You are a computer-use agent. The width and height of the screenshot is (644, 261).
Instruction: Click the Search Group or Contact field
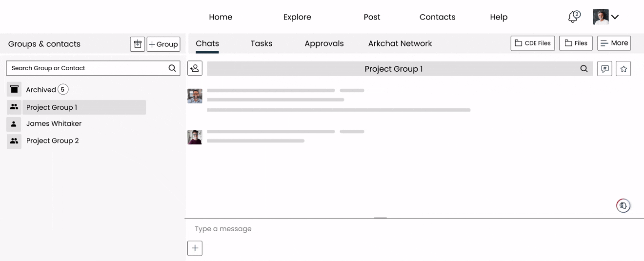coord(93,68)
